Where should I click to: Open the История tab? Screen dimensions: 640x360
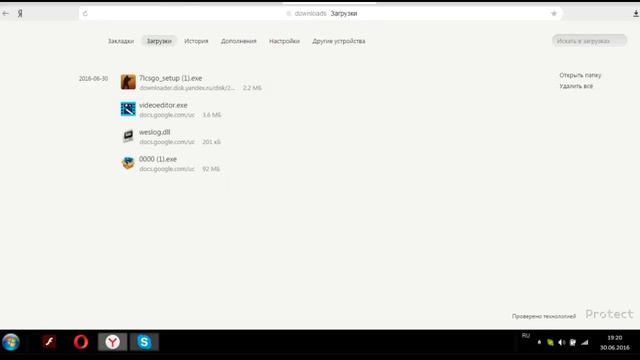click(x=196, y=41)
